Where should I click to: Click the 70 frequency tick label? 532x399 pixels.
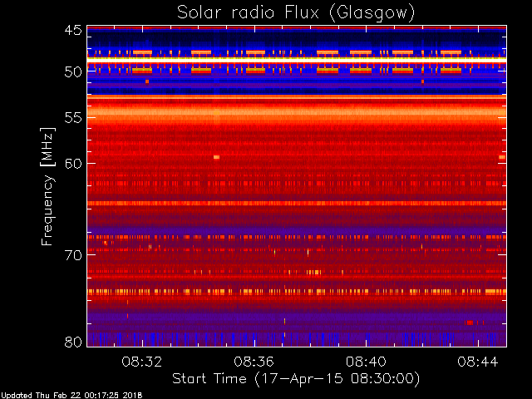[73, 255]
